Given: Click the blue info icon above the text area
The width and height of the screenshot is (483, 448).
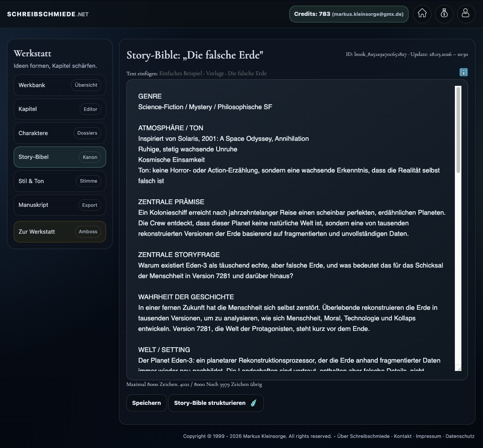Looking at the screenshot, I should [463, 72].
